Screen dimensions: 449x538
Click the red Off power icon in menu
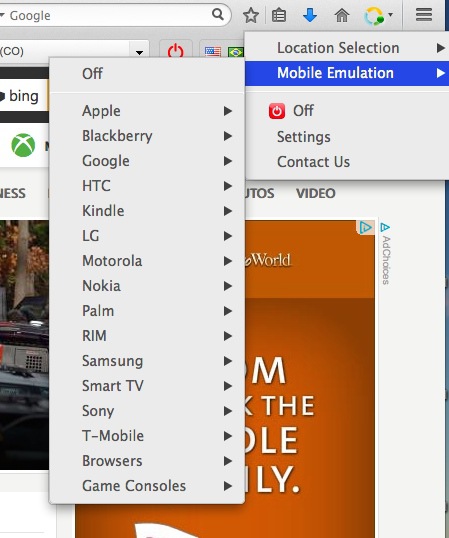tap(277, 111)
